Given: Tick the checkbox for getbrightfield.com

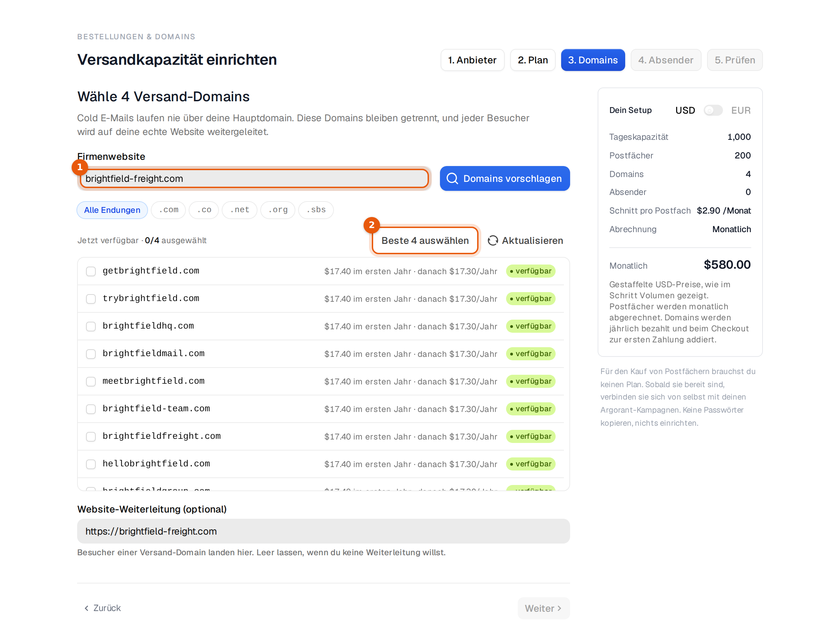Looking at the screenshot, I should pos(91,271).
